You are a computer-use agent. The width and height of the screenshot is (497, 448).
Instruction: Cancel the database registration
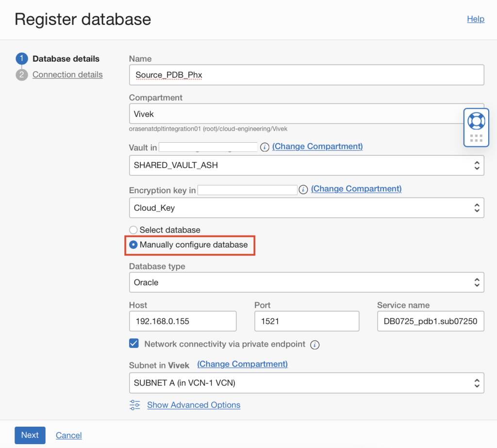tap(68, 435)
